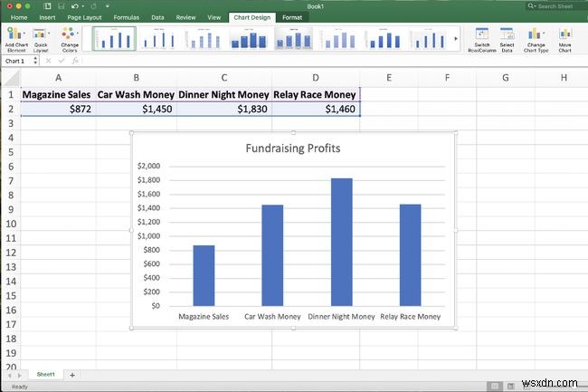The image size is (588, 392).
Task: Select the first chart style thumbnail
Action: pos(114,39)
